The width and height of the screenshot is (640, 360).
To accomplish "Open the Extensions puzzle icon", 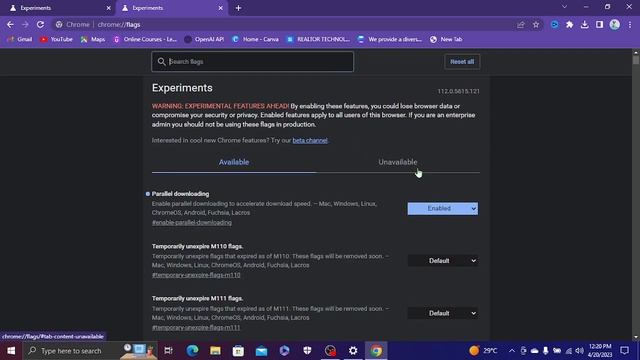I will click(x=569, y=25).
